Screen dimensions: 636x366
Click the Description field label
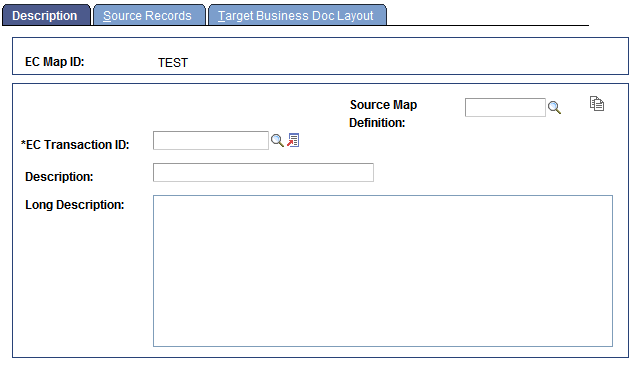(x=59, y=177)
